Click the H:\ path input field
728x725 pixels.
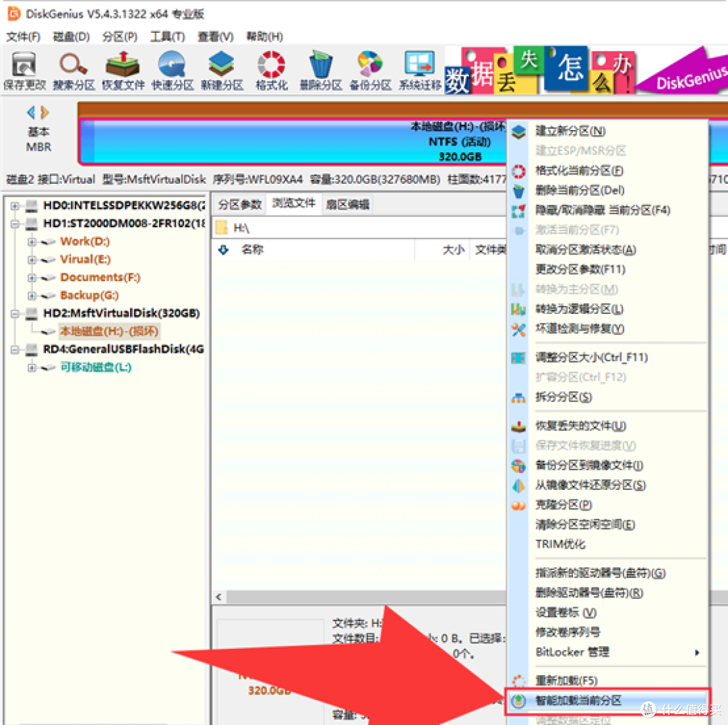[x=360, y=228]
